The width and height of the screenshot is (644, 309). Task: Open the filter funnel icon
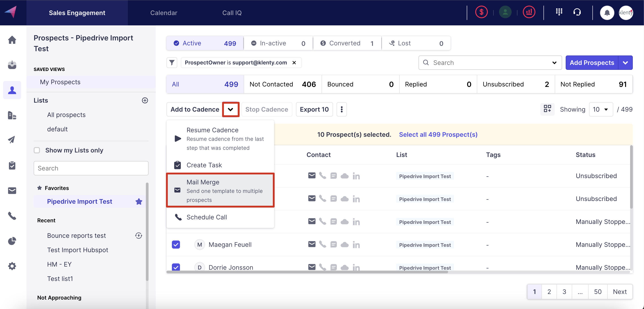pyautogui.click(x=172, y=63)
